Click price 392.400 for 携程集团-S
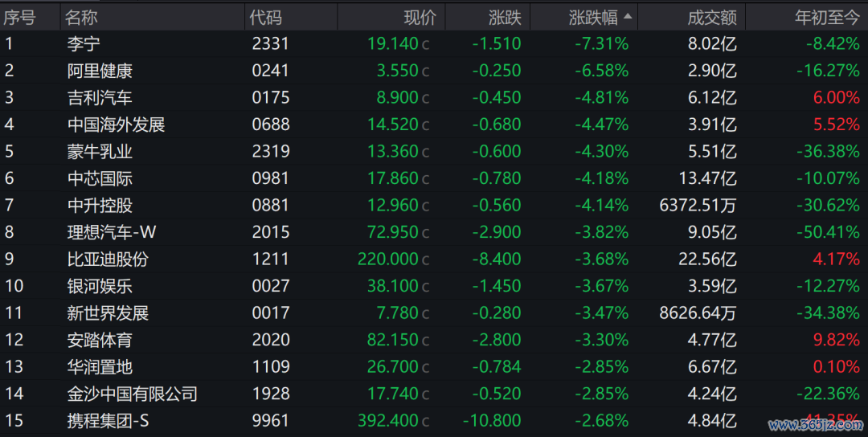This screenshot has height=437, width=868. pyautogui.click(x=388, y=421)
